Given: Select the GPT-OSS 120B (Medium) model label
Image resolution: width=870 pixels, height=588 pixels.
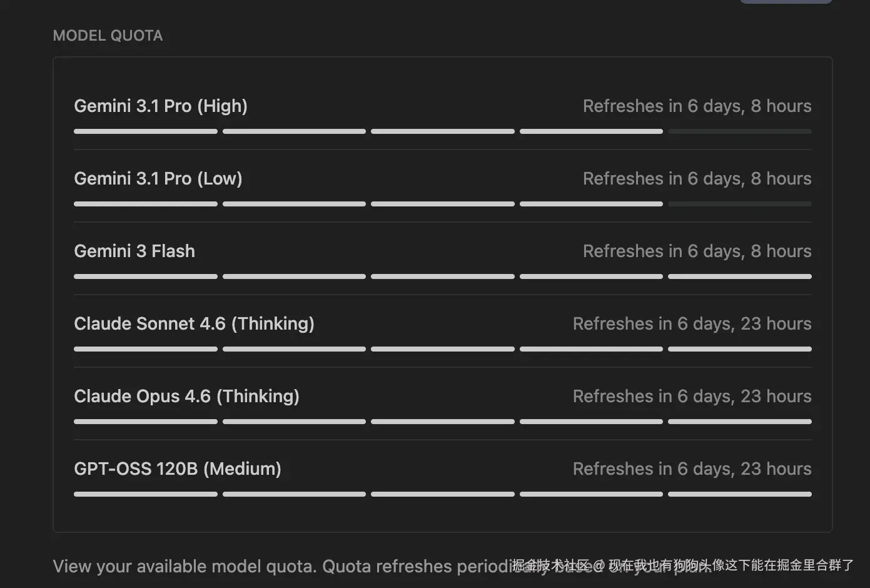Looking at the screenshot, I should point(178,469).
